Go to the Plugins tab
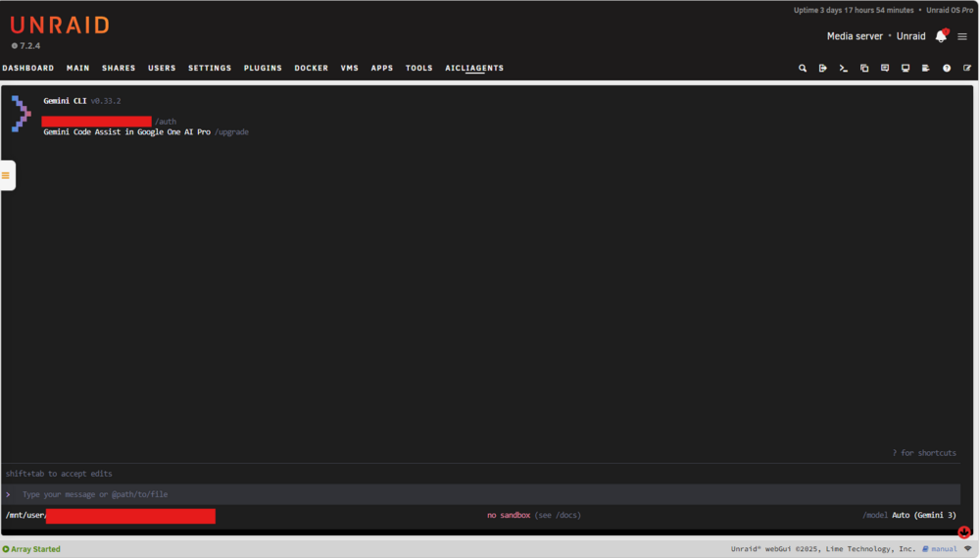 pos(263,69)
